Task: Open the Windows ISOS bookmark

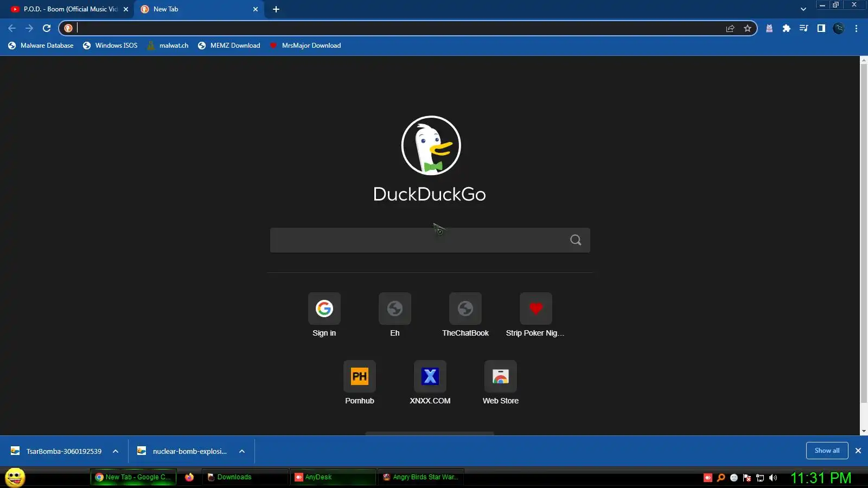Action: tap(110, 46)
